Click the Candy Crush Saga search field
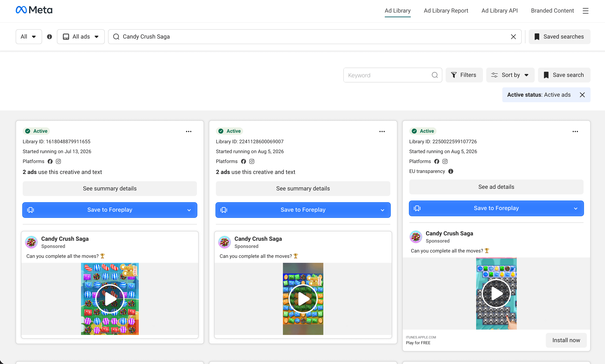This screenshot has height=364, width=605. [314, 37]
